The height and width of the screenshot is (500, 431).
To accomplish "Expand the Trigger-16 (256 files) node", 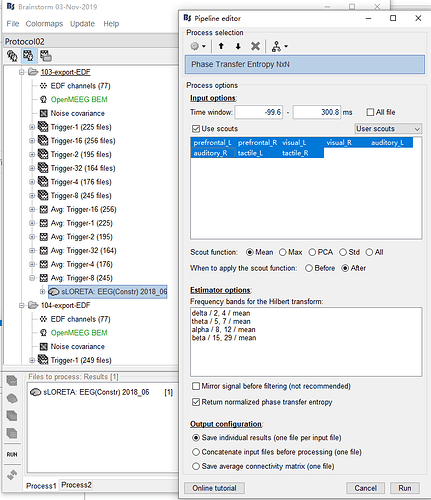I will click(32, 141).
